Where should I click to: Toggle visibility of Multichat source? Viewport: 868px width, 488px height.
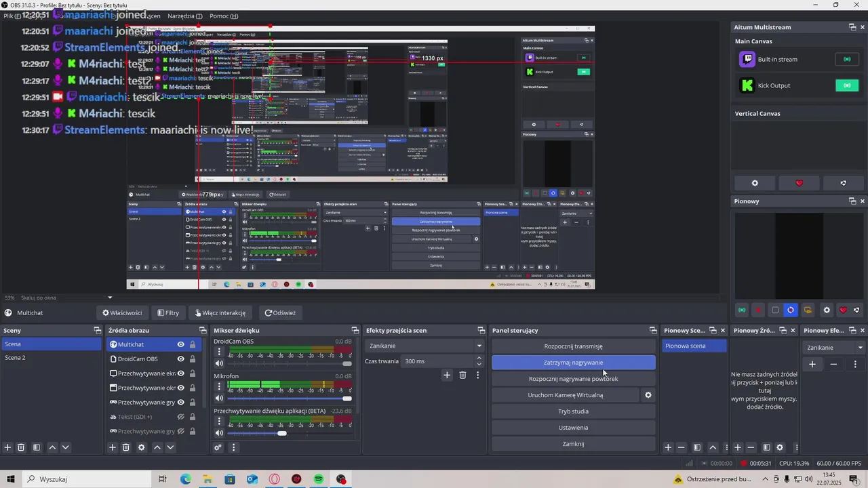(180, 344)
